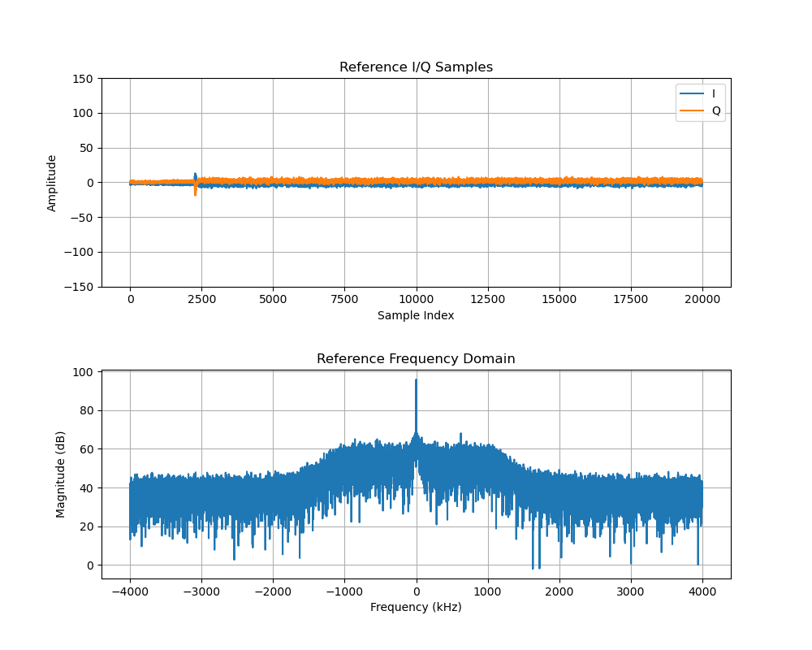
Task: Click the 150 tick label on Amplitude axis
Action: (x=84, y=79)
